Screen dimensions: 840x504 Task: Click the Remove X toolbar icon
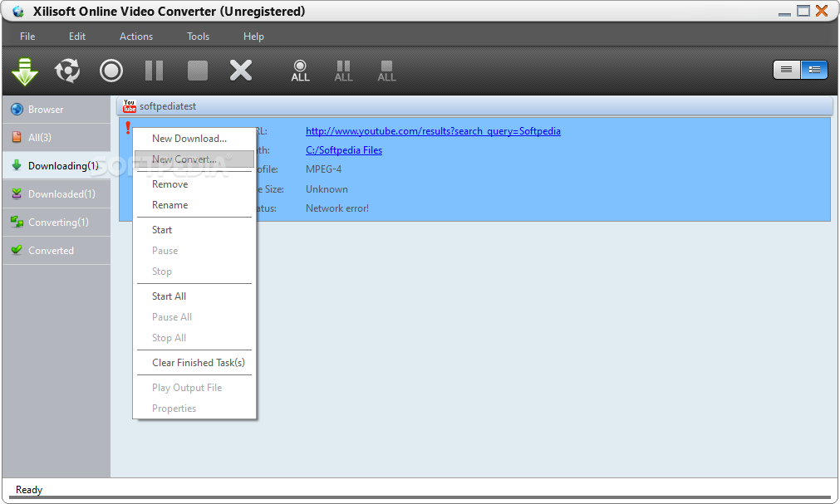[241, 71]
